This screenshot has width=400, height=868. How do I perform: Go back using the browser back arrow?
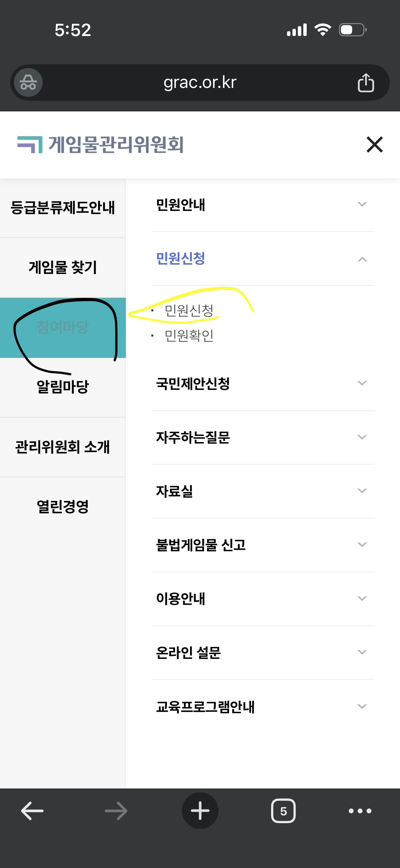(x=32, y=811)
